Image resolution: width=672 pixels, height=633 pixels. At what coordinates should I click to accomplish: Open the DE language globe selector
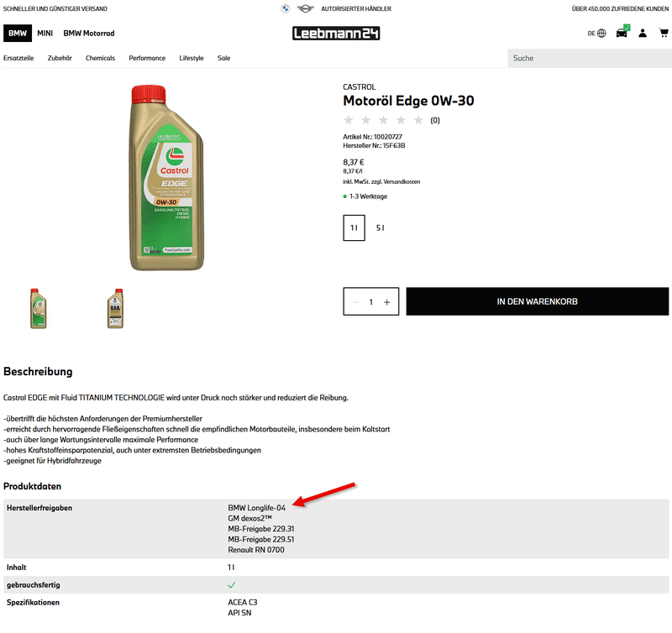tap(597, 34)
